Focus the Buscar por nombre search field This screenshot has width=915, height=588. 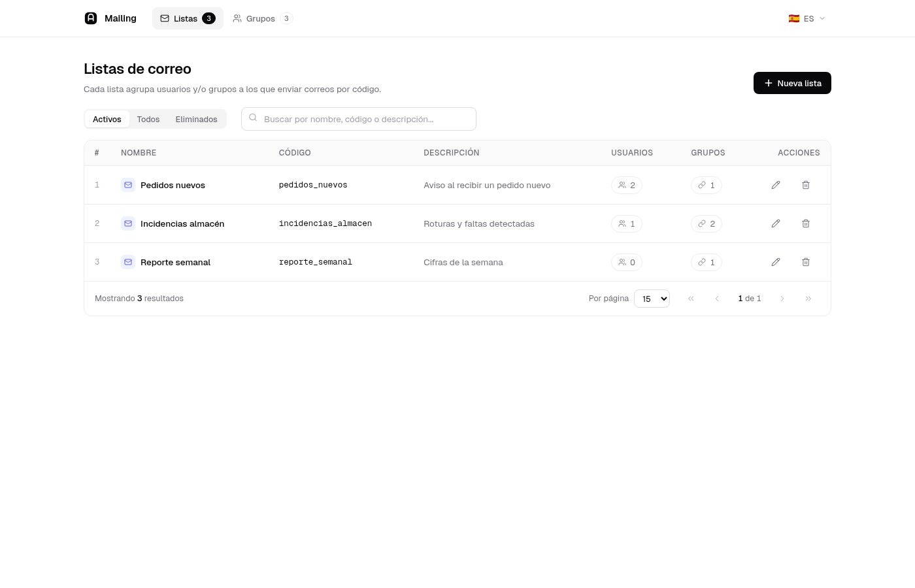coord(359,119)
